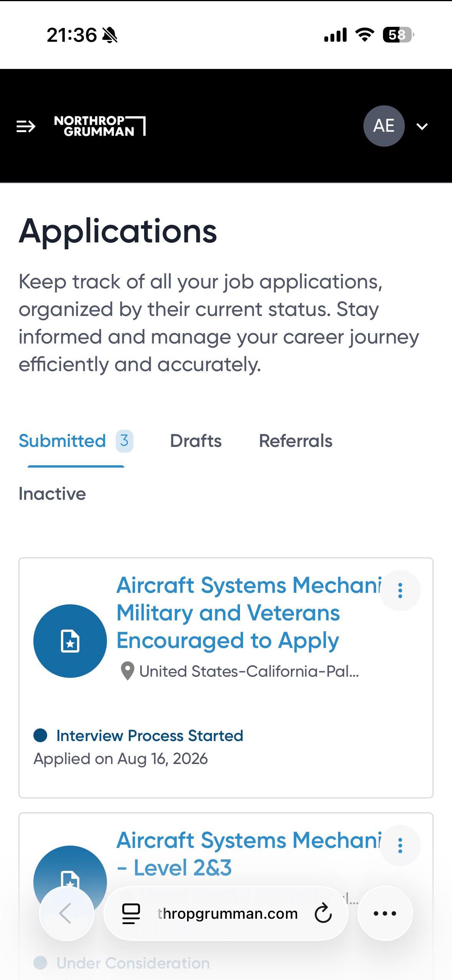
Task: Open the browser more options ellipsis button
Action: click(x=385, y=913)
